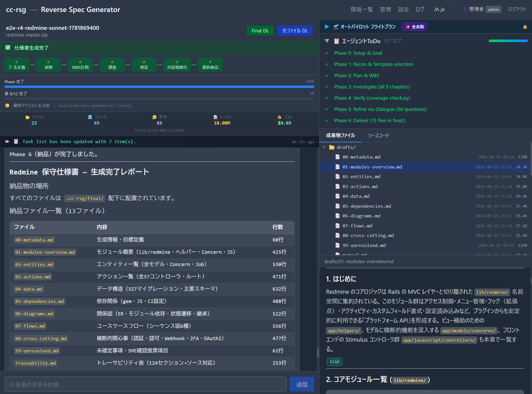Open 環境一覧 in the top navigation
This screenshot has height=394, width=532.
[x=362, y=9]
